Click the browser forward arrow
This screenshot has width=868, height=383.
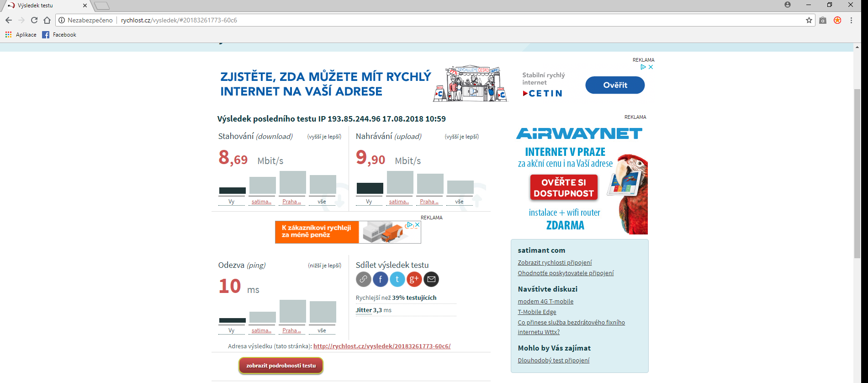click(x=21, y=20)
